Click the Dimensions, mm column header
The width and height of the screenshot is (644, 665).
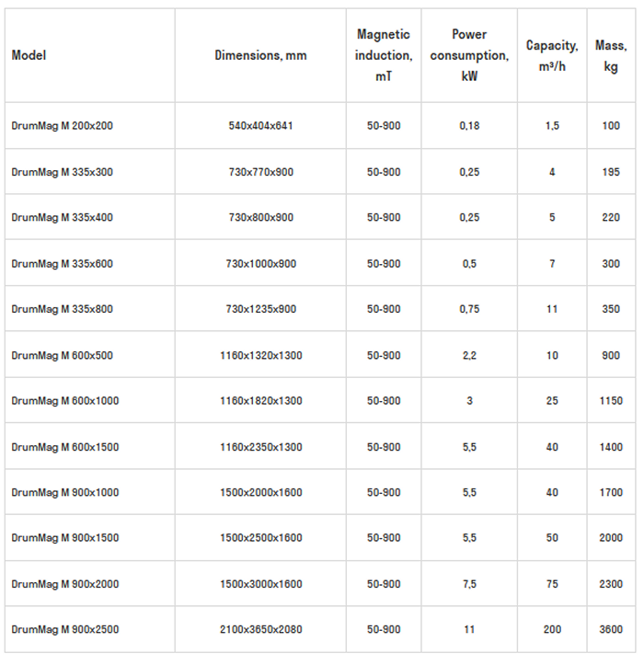260,55
